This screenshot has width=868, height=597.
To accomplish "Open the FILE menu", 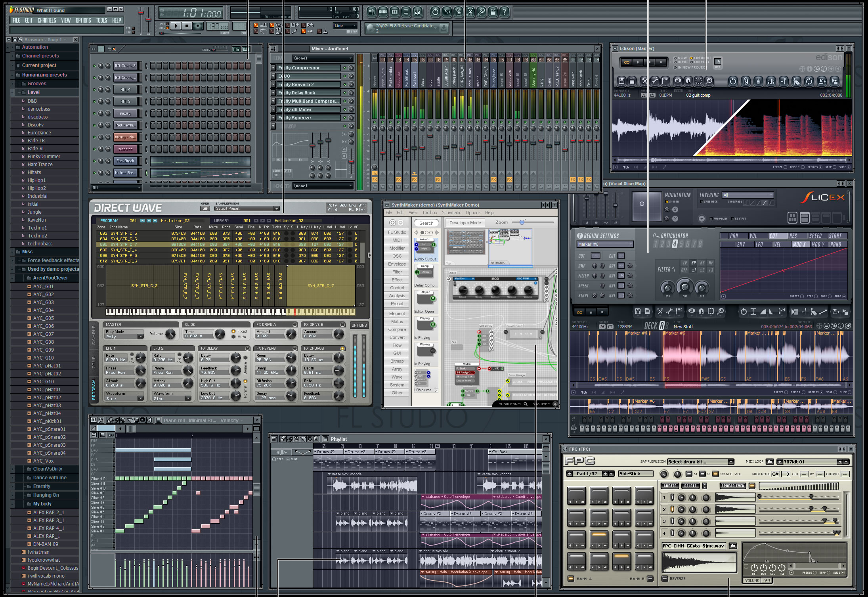I will pos(16,20).
